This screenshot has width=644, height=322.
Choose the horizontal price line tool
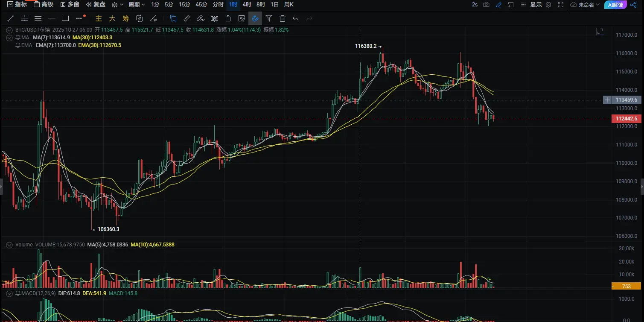coord(52,18)
